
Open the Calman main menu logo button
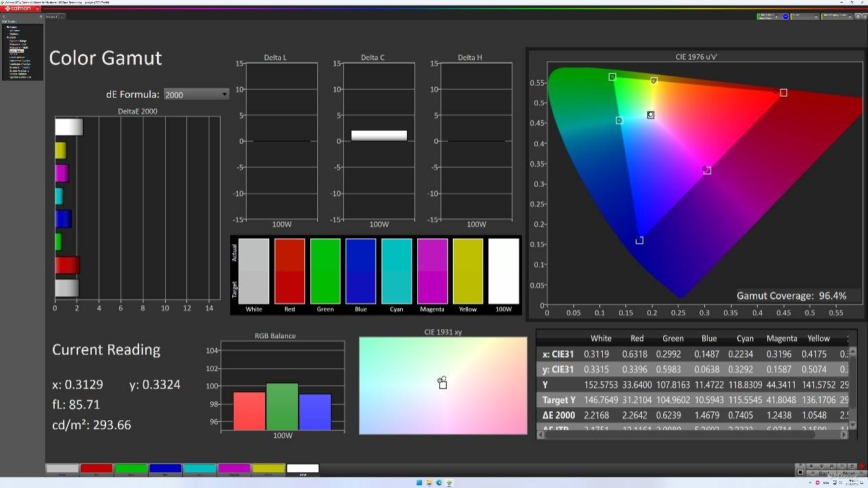tap(18, 8)
